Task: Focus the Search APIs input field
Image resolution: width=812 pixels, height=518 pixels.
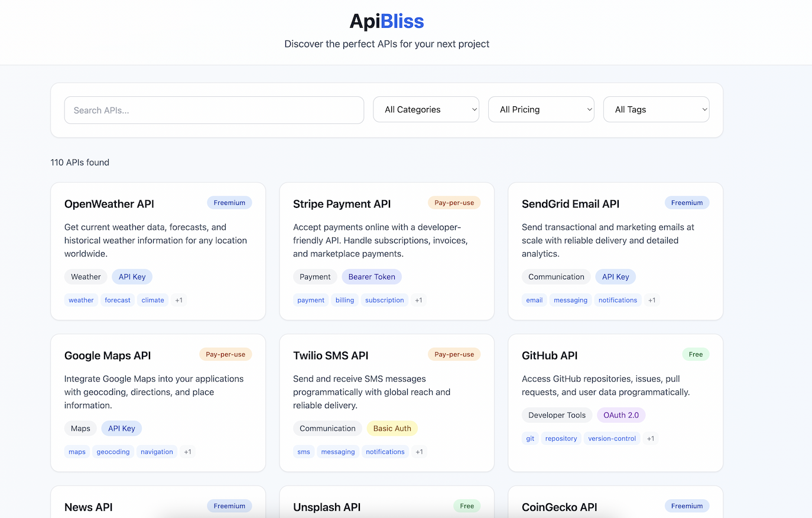Action: point(214,110)
